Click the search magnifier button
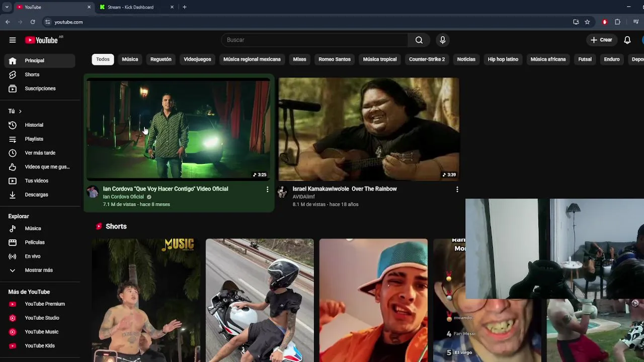The height and width of the screenshot is (362, 644). (x=419, y=40)
